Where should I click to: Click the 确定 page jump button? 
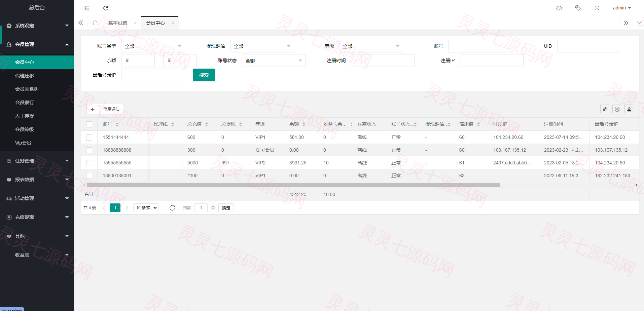tap(226, 208)
